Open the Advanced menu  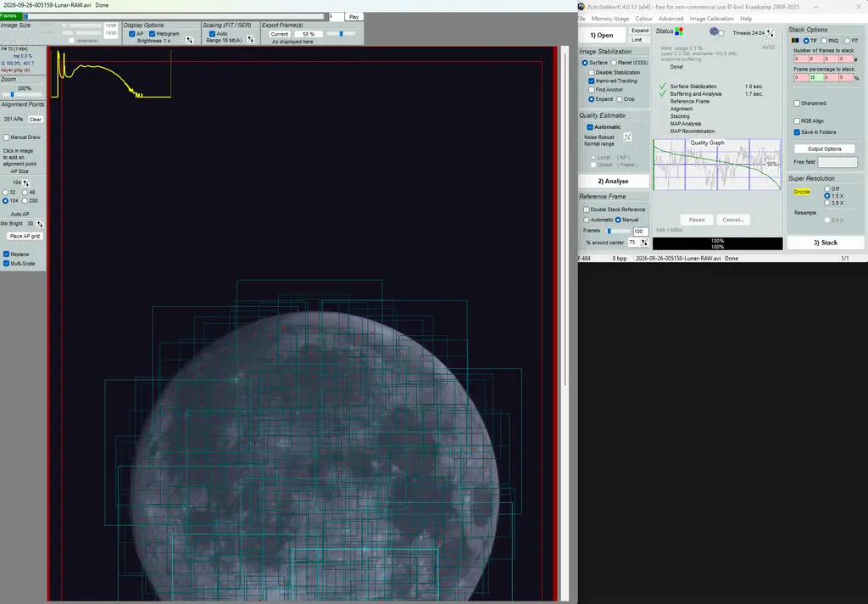click(671, 19)
